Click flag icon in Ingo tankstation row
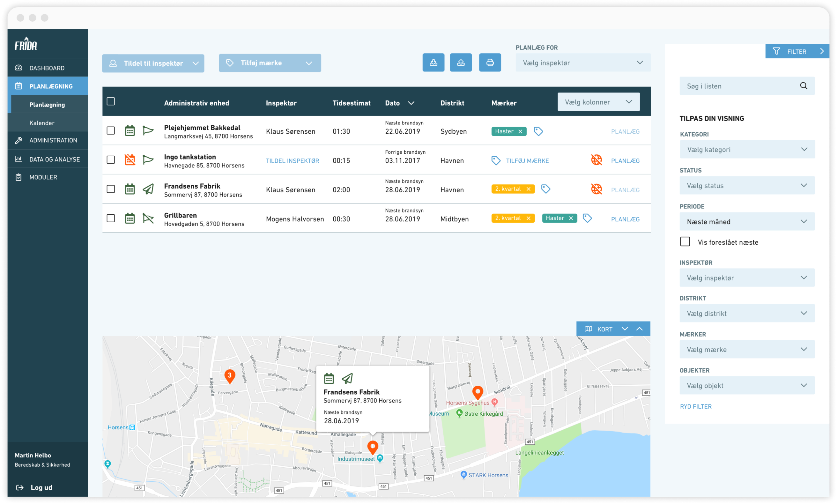This screenshot has width=837, height=504. pos(148,159)
